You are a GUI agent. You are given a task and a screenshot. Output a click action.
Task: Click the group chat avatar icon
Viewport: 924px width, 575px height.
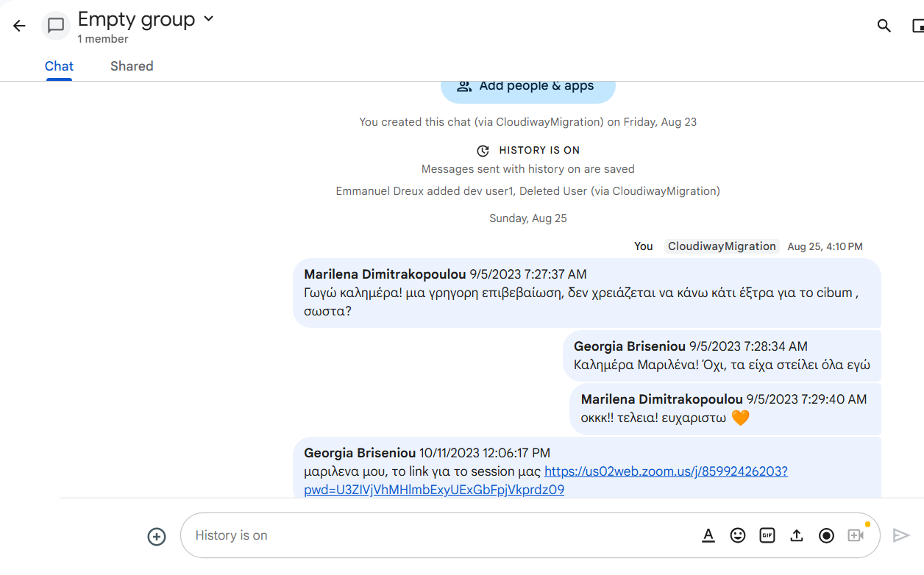(56, 26)
